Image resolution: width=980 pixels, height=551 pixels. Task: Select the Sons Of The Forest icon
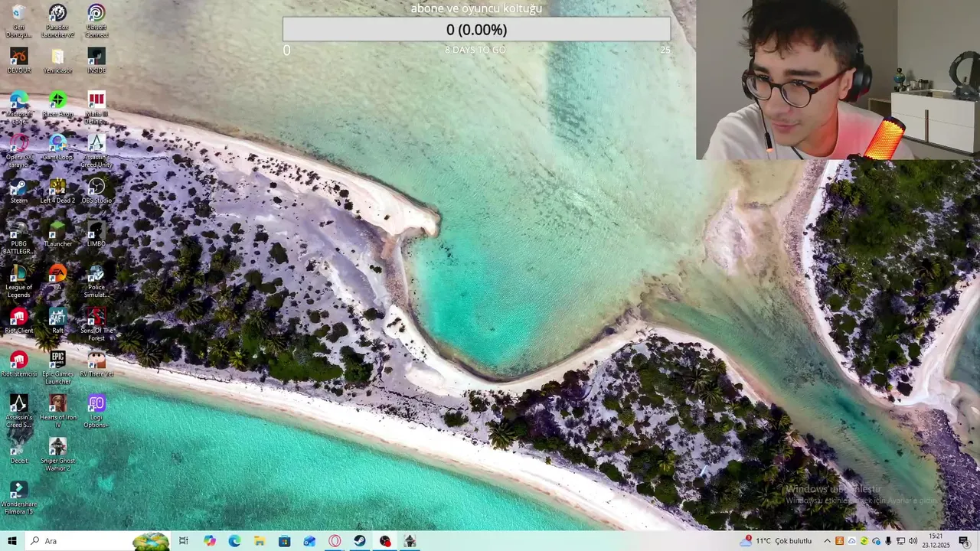click(96, 324)
